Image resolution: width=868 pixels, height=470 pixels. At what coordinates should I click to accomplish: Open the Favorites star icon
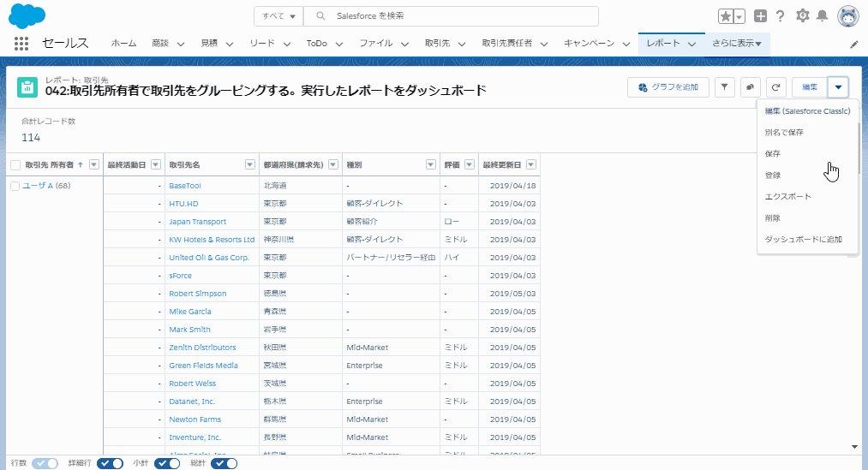[725, 16]
